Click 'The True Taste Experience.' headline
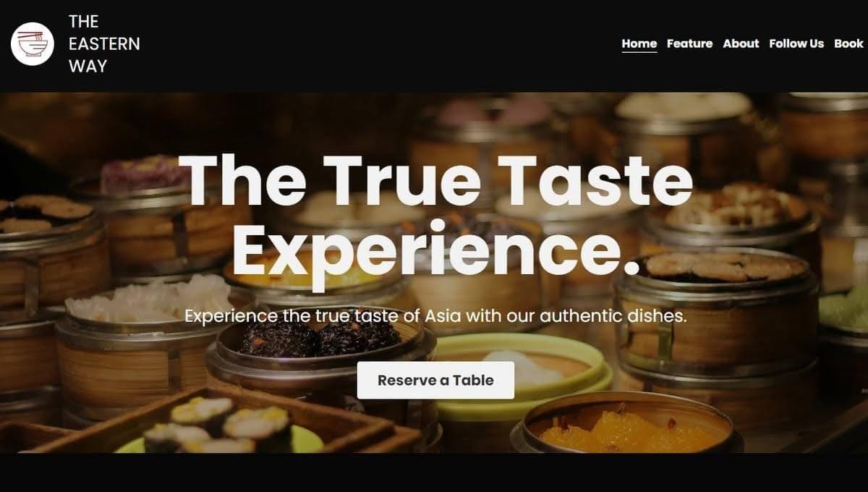 pyautogui.click(x=435, y=214)
